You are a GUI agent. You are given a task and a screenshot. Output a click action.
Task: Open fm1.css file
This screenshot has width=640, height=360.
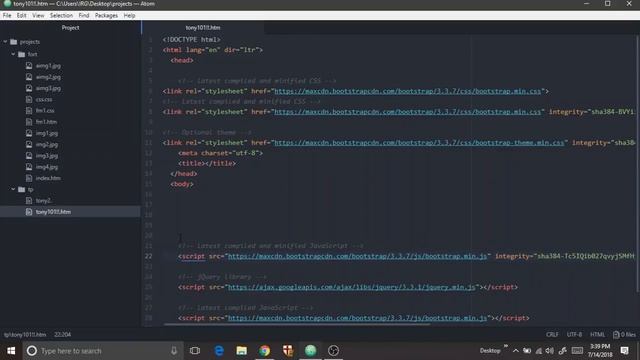point(45,111)
